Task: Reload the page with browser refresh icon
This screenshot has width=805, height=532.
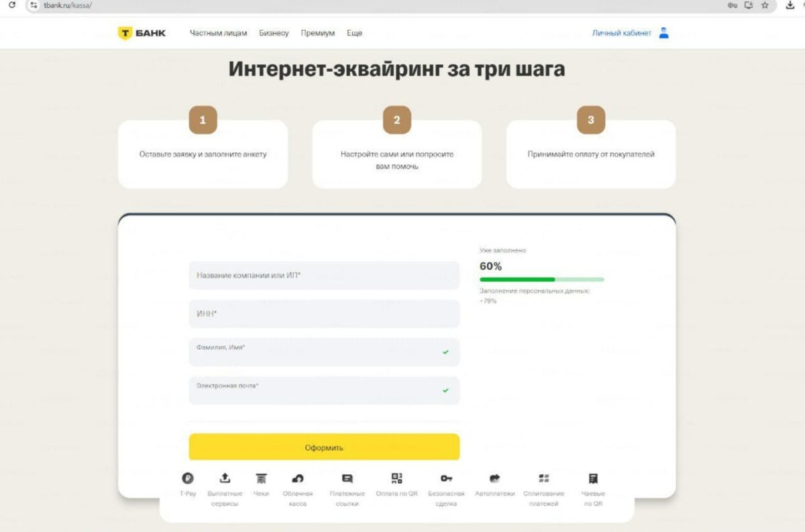Action: pyautogui.click(x=11, y=5)
